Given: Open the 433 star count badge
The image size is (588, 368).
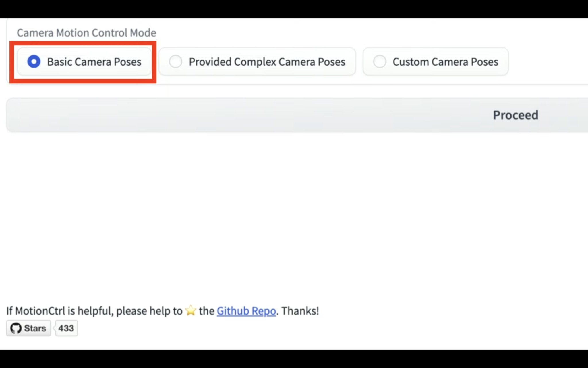Looking at the screenshot, I should (66, 328).
